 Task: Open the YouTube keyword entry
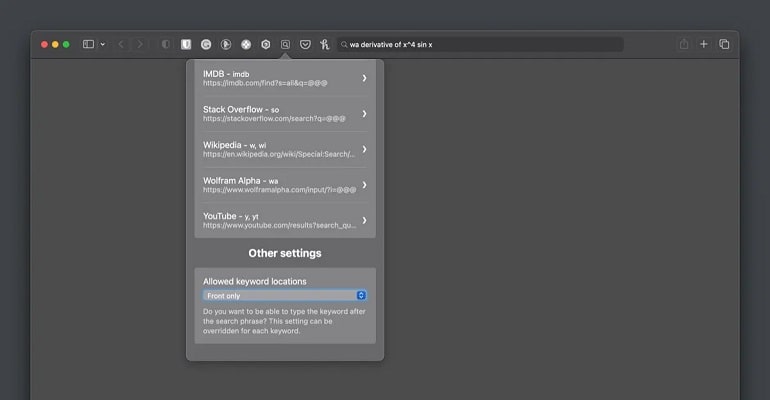(x=285, y=220)
